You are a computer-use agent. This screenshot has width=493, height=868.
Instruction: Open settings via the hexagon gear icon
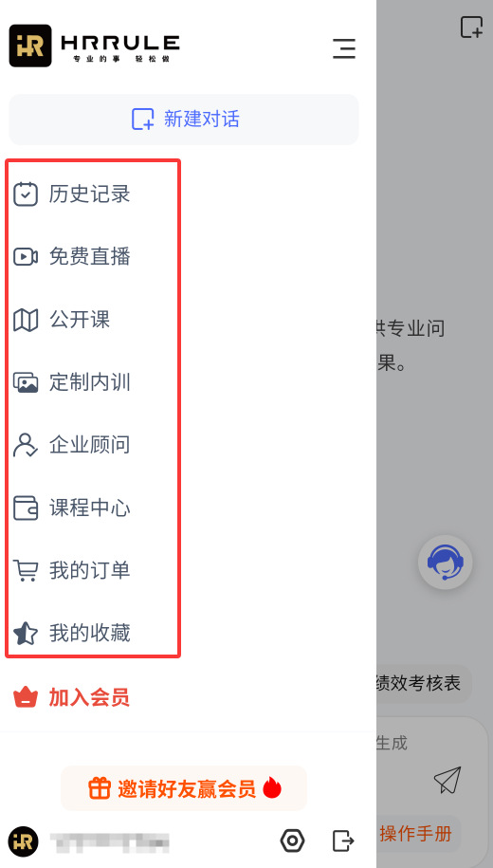pos(292,840)
